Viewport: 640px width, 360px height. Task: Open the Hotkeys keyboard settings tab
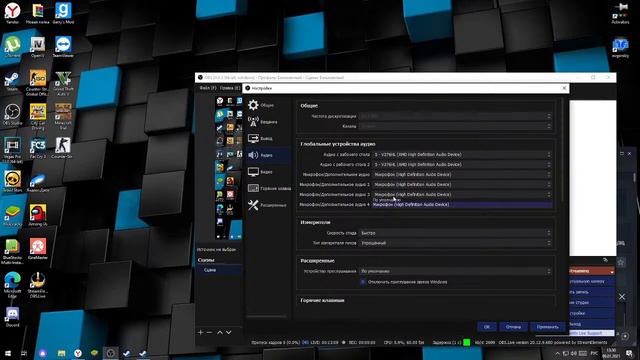pyautogui.click(x=268, y=188)
